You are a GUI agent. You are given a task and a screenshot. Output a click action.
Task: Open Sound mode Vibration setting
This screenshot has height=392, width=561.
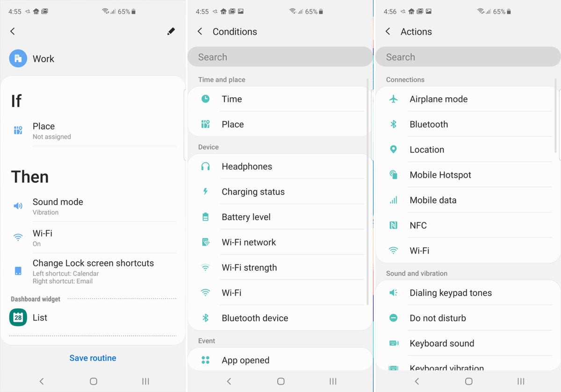point(93,207)
